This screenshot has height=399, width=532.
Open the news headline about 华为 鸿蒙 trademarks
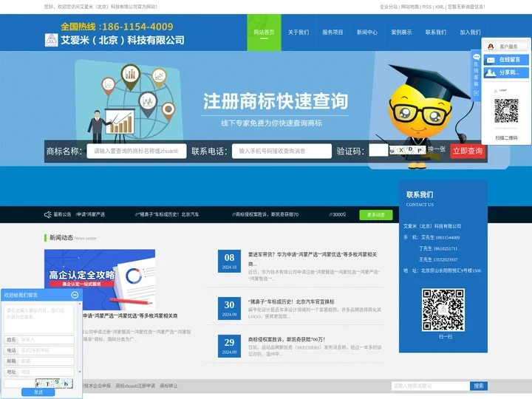pyautogui.click(x=313, y=259)
